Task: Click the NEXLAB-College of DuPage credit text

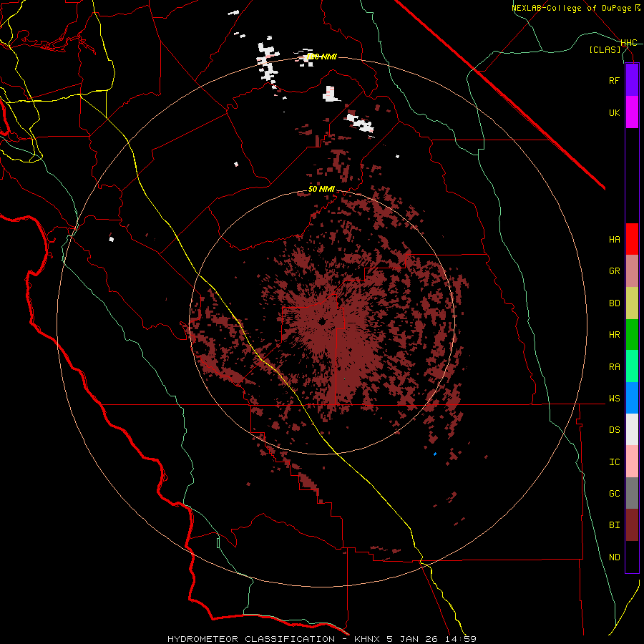Action: pyautogui.click(x=571, y=8)
